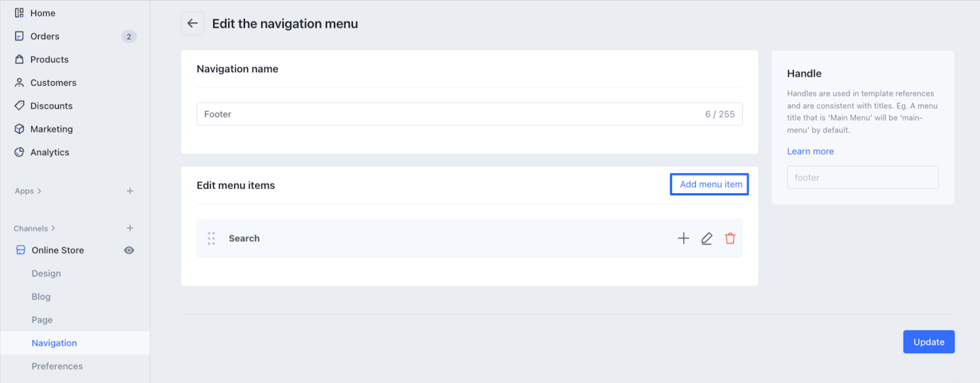Click the drag handle beside Search

(x=211, y=239)
